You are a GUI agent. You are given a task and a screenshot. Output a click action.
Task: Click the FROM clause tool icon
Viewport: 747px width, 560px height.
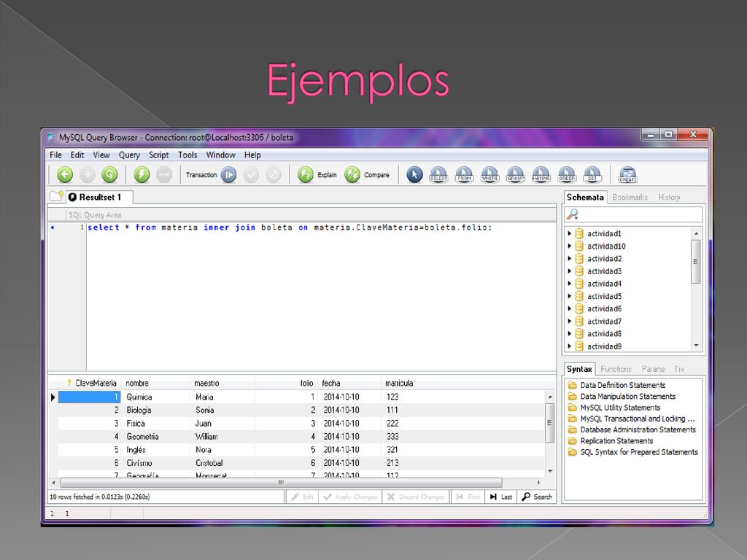tap(464, 175)
